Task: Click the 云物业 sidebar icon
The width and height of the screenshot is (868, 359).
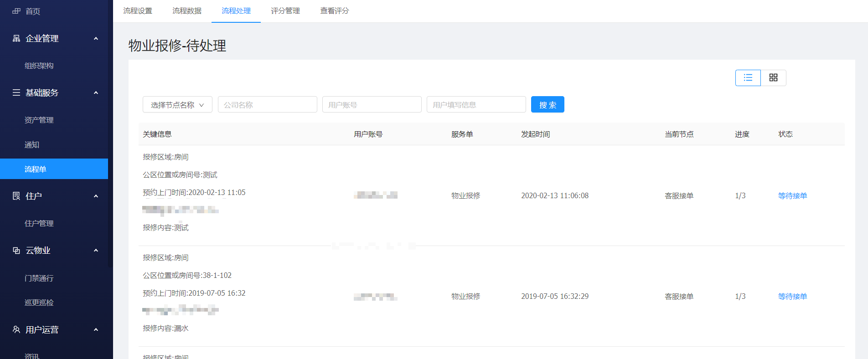Action: click(x=16, y=250)
